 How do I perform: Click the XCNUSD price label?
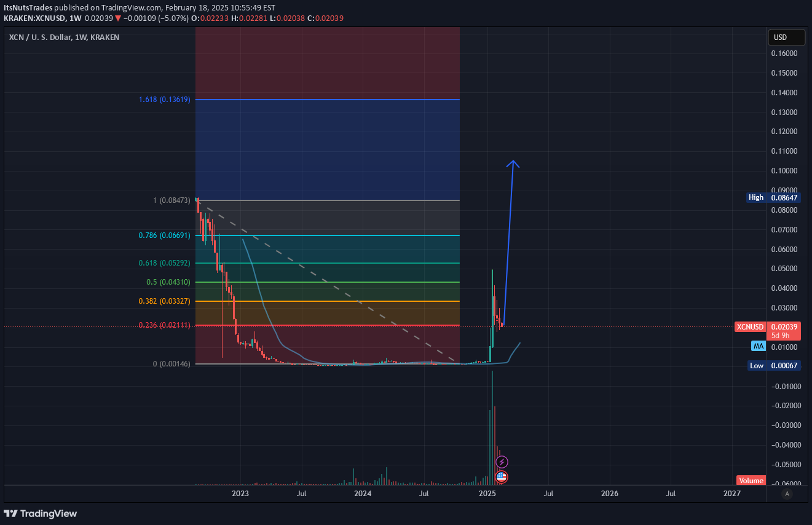(751, 327)
